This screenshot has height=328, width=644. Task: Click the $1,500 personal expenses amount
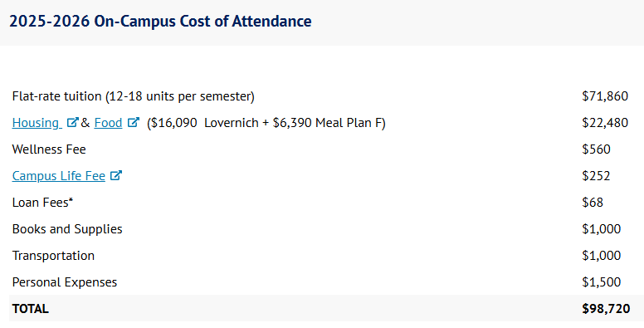pos(602,282)
